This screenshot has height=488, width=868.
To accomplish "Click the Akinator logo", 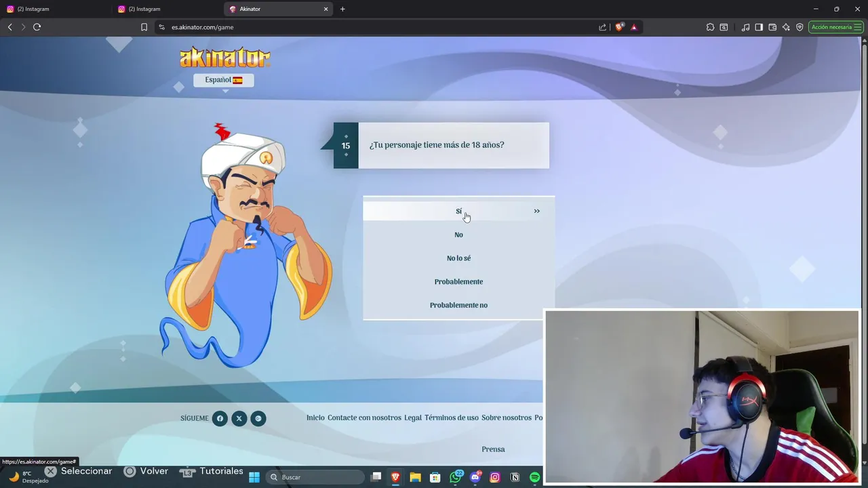I will (225, 57).
